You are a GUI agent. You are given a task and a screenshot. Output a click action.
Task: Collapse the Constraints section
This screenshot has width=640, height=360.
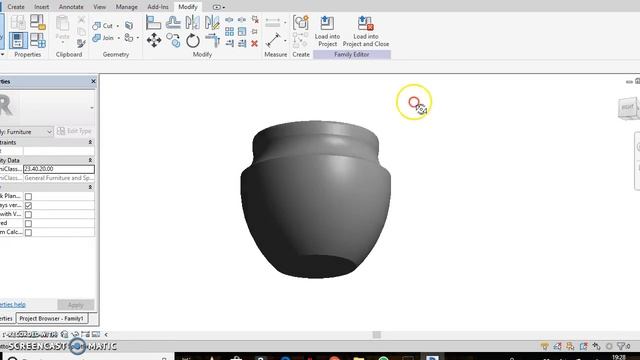click(x=90, y=142)
